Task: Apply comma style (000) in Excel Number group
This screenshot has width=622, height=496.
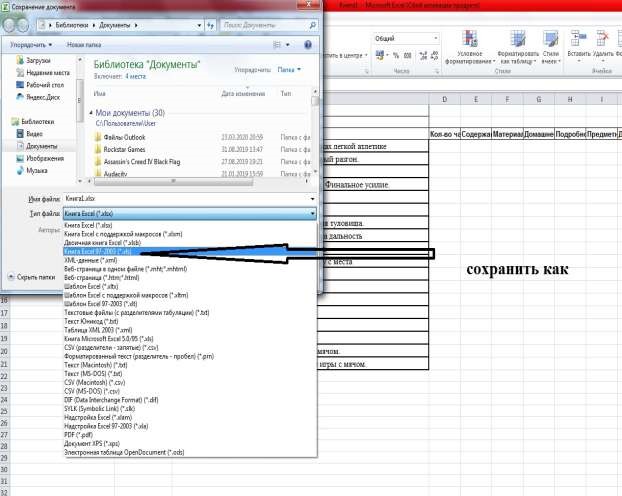Action: pos(407,56)
